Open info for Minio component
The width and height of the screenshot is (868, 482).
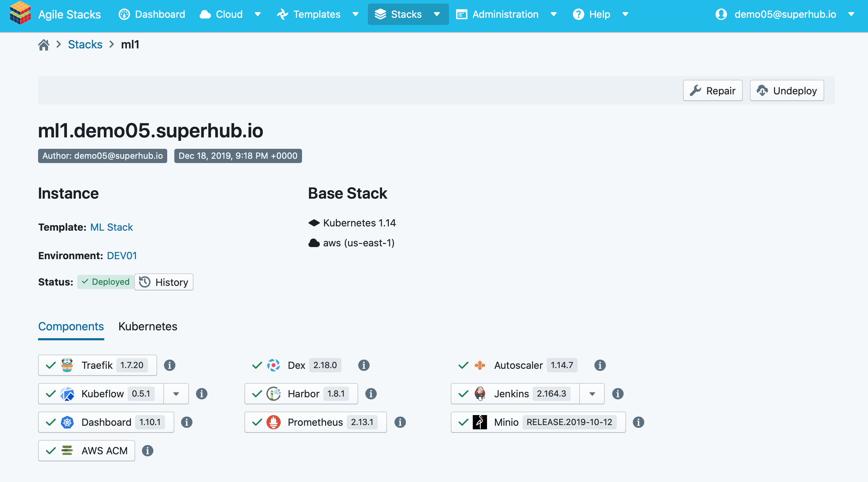[639, 422]
